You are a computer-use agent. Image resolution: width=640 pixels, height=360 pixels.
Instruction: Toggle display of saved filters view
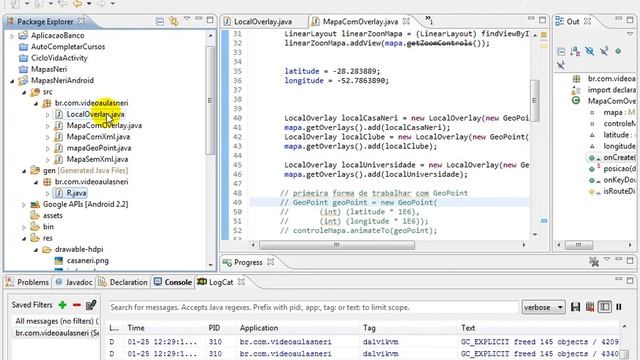(x=604, y=307)
